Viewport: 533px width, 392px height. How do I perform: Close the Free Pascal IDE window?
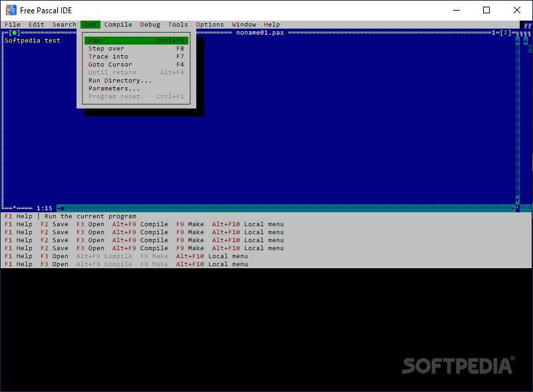(517, 10)
